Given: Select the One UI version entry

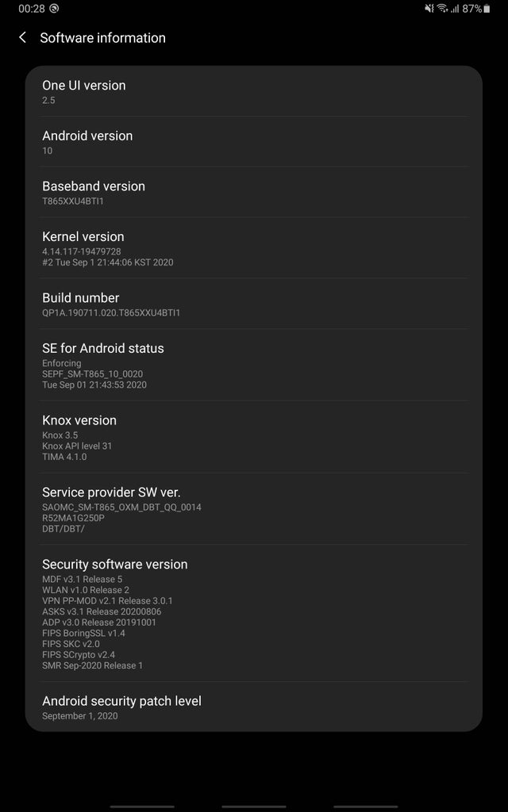Looking at the screenshot, I should [254, 91].
